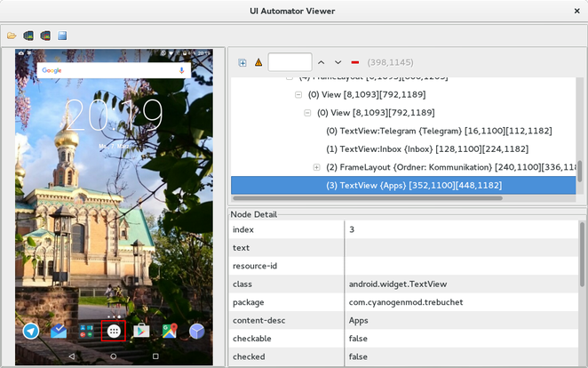Go to the previous search match arrow
This screenshot has width=588, height=368.
tap(321, 62)
